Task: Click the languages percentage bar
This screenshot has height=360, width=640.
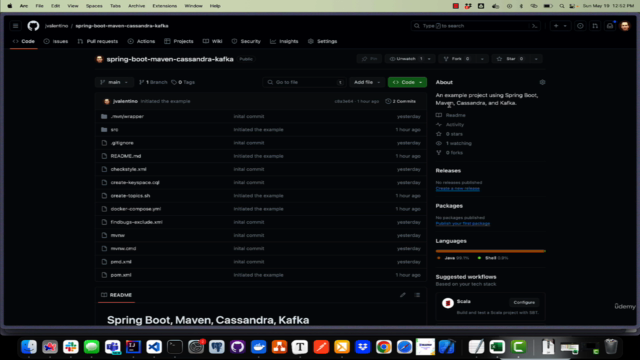Action: tap(491, 251)
